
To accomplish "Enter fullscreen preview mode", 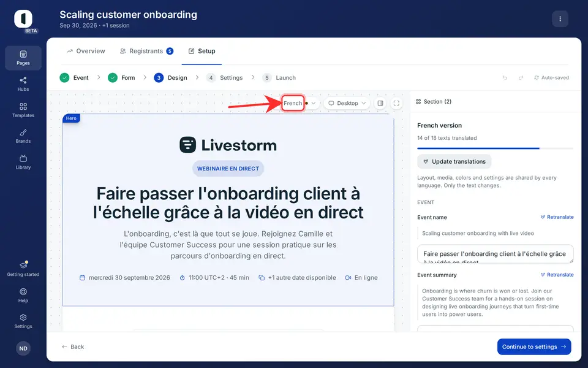I will tap(396, 103).
